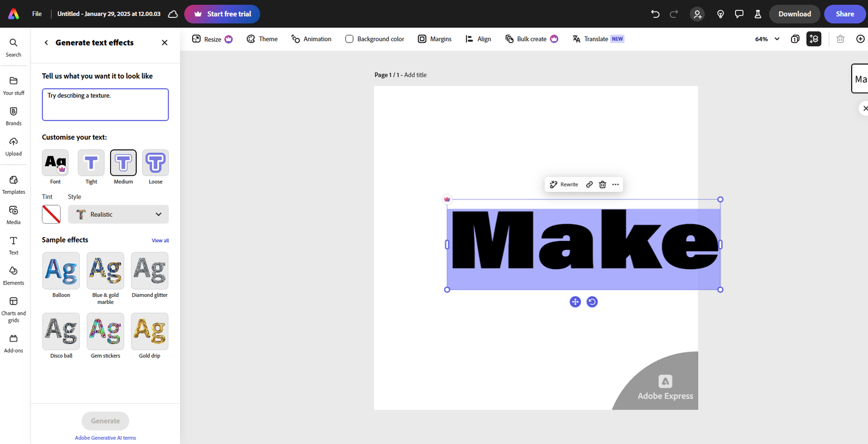The width and height of the screenshot is (868, 444).
Task: Open the Align options
Action: tap(478, 39)
